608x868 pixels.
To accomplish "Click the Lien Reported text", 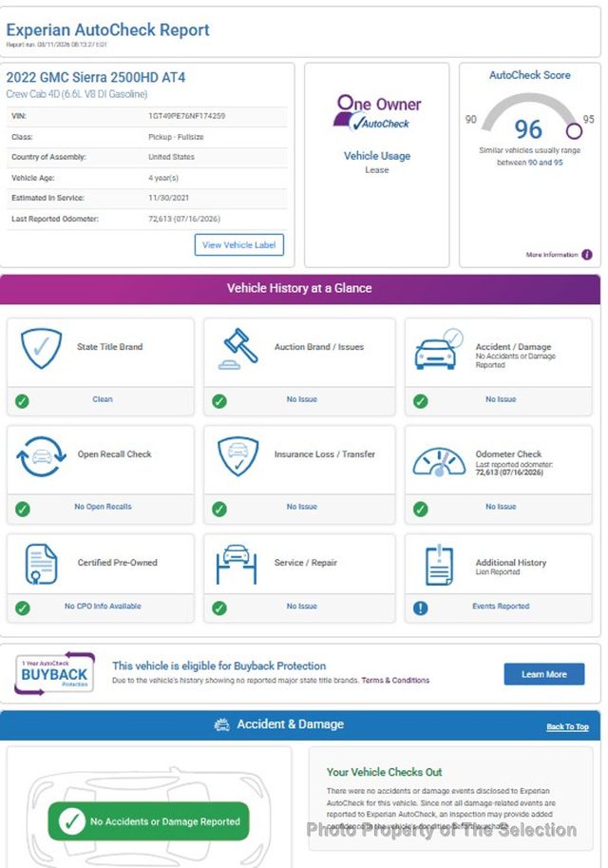I will click(x=498, y=571).
